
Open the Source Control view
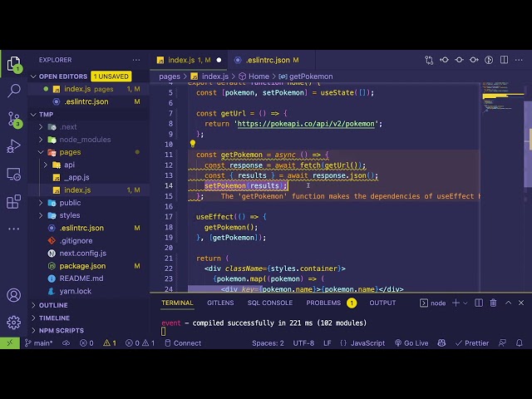coord(13,119)
